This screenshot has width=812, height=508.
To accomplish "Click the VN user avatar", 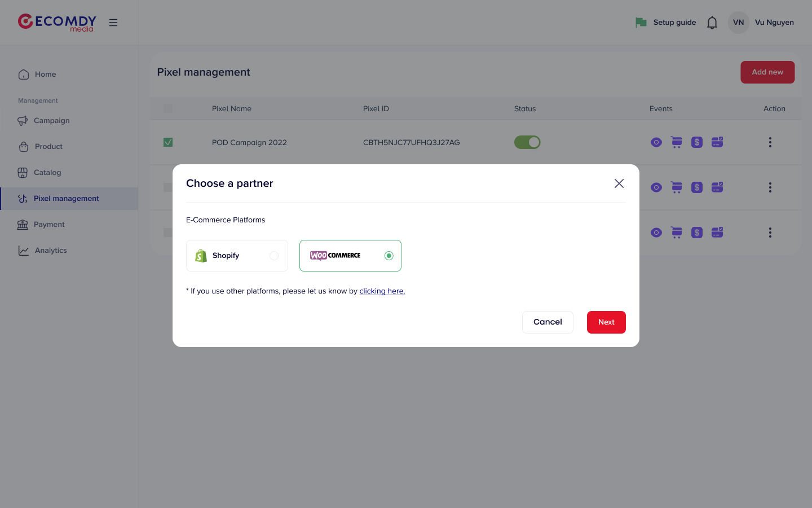I will pyautogui.click(x=739, y=23).
